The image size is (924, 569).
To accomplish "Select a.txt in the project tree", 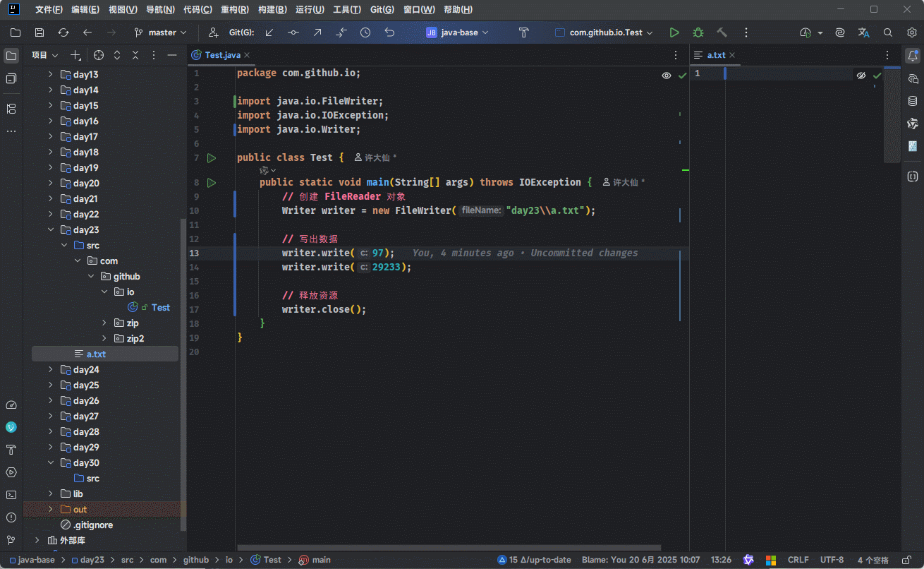I will click(x=96, y=354).
